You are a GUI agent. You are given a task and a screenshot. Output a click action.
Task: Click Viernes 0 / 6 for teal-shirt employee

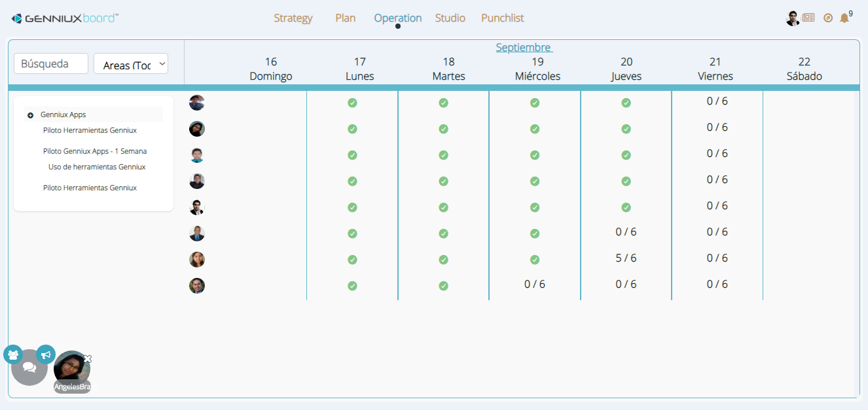[x=717, y=153]
